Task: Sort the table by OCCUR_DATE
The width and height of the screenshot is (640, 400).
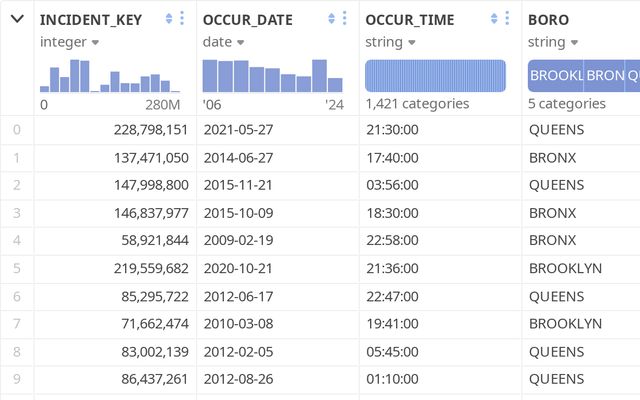Action: [x=332, y=19]
